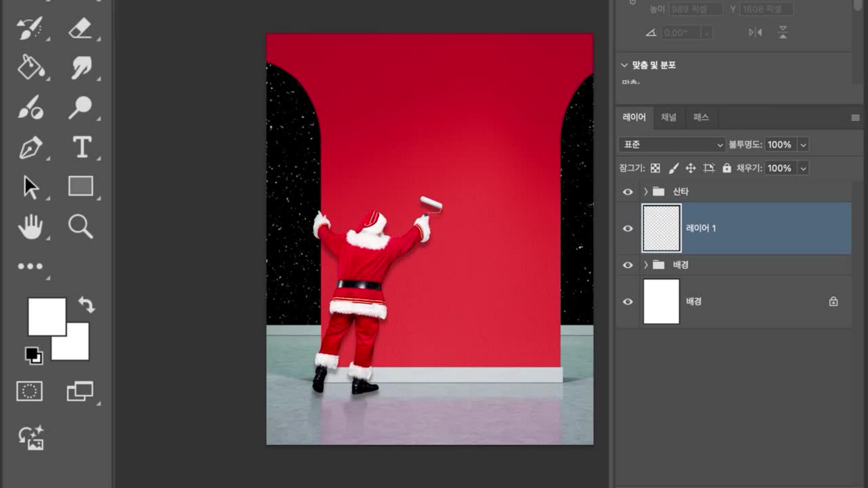Switch to the 채널 tab
This screenshot has height=488, width=868.
668,117
